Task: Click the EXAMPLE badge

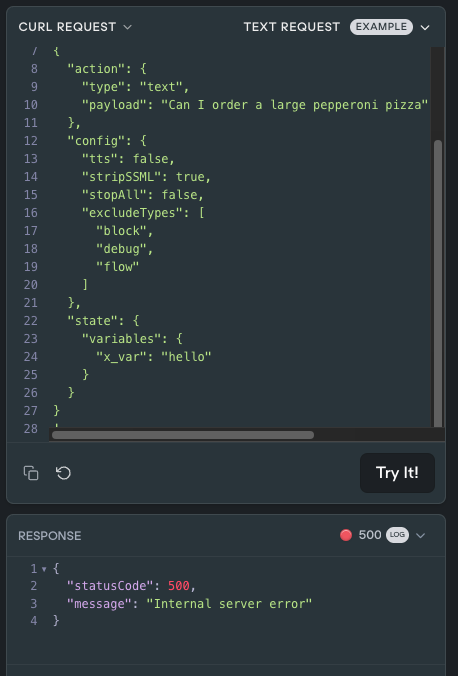Action: [x=381, y=27]
